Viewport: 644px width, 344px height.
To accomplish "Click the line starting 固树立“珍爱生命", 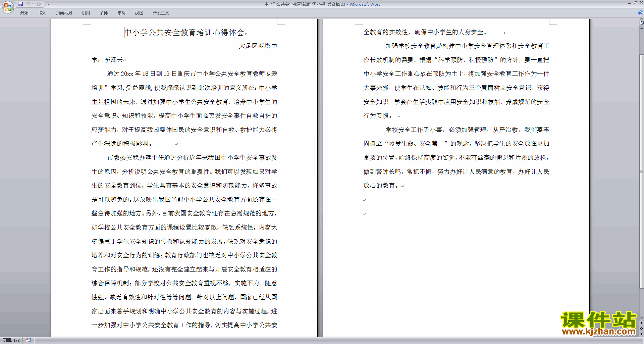I will (x=457, y=144).
